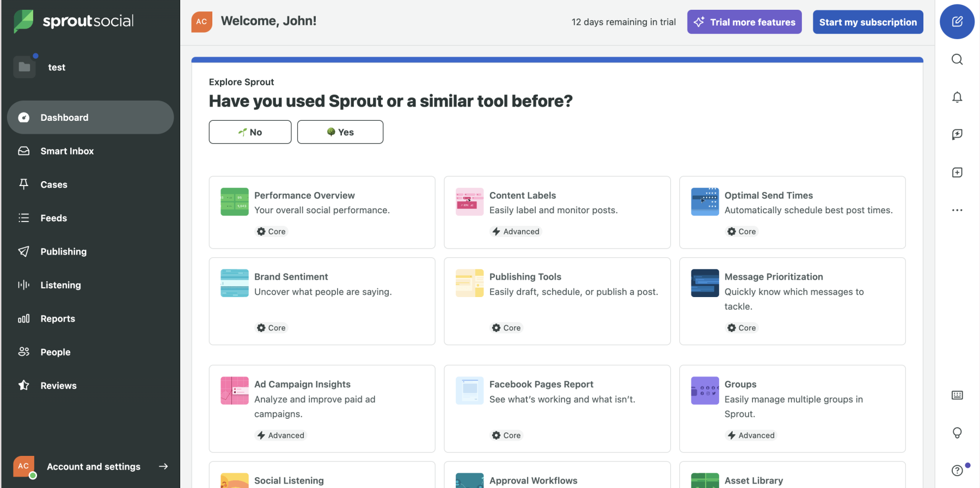Click Brand Sentiment thumbnail image
Image resolution: width=980 pixels, height=488 pixels.
pyautogui.click(x=235, y=283)
